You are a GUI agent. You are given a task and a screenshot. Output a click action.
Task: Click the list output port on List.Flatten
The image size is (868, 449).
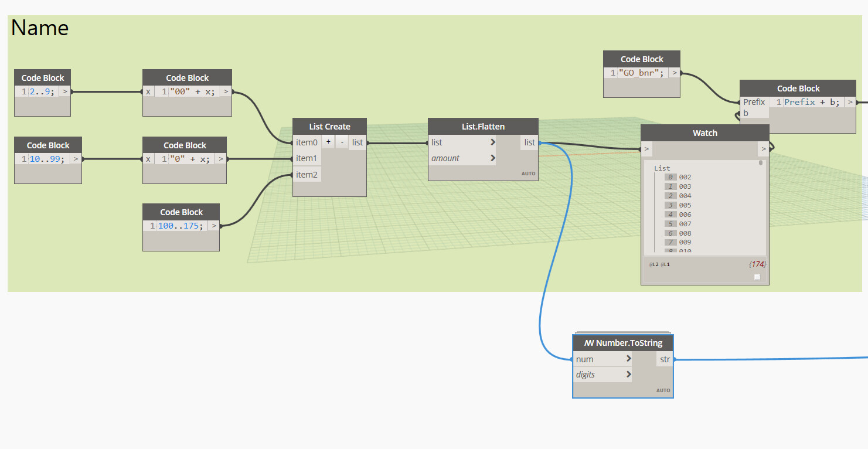point(529,142)
